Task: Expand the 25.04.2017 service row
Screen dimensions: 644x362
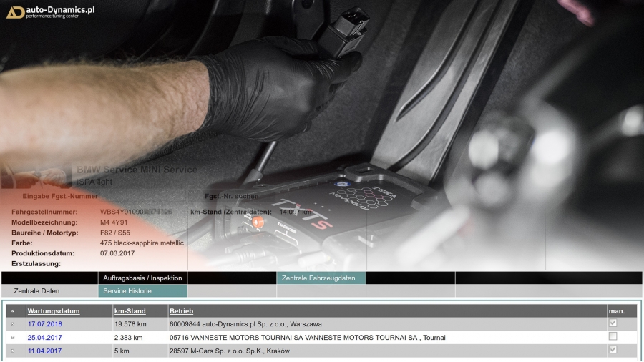Action: point(12,337)
